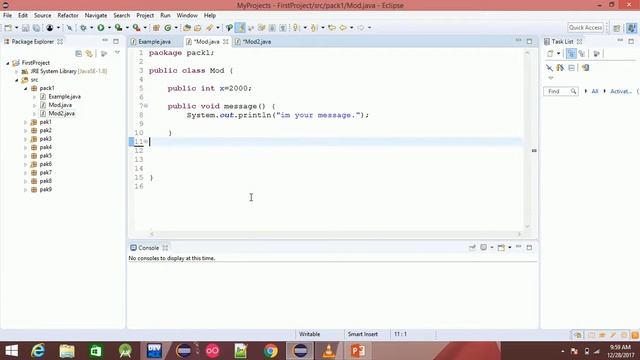Click the Open Console icon in Console panel
The width and height of the screenshot is (640, 360).
501,247
